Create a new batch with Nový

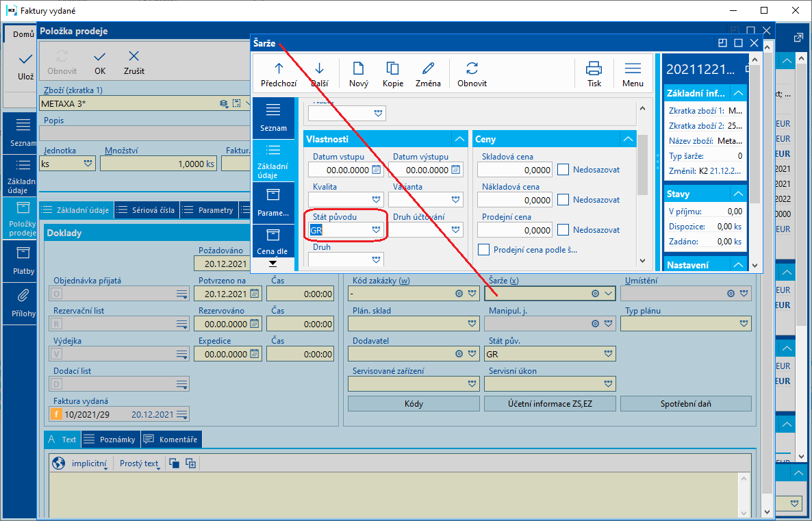358,75
